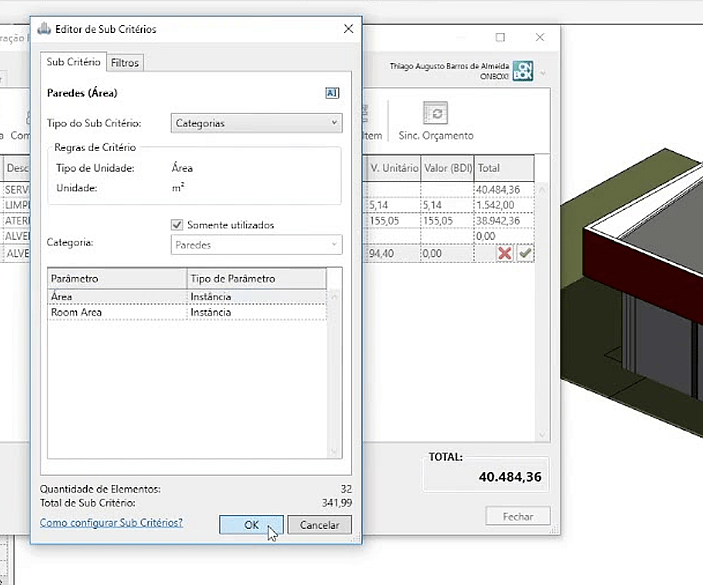This screenshot has width=703, height=585.
Task: Click the V. Unitário column header
Action: coord(394,168)
